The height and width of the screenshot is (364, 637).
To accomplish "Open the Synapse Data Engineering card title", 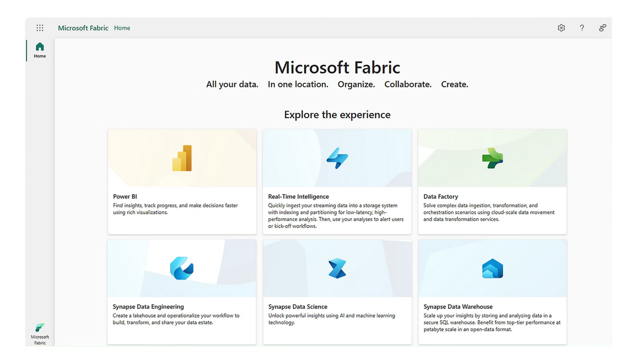I will click(148, 306).
